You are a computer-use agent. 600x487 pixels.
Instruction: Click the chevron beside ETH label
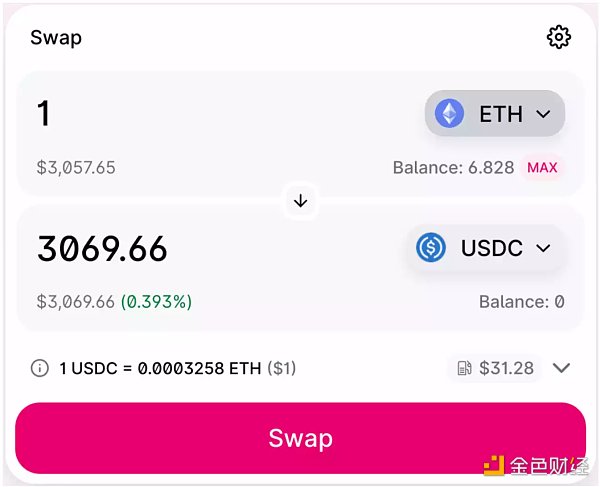[543, 114]
